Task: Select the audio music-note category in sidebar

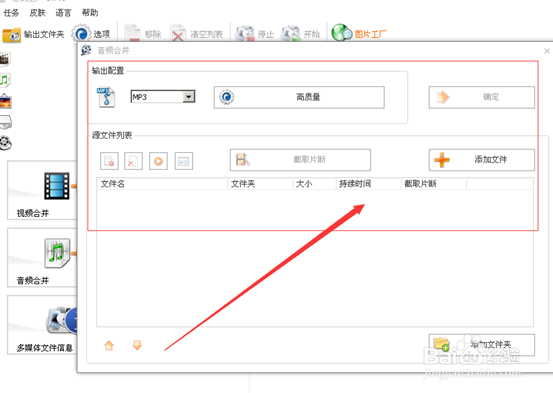Action: click(x=5, y=80)
